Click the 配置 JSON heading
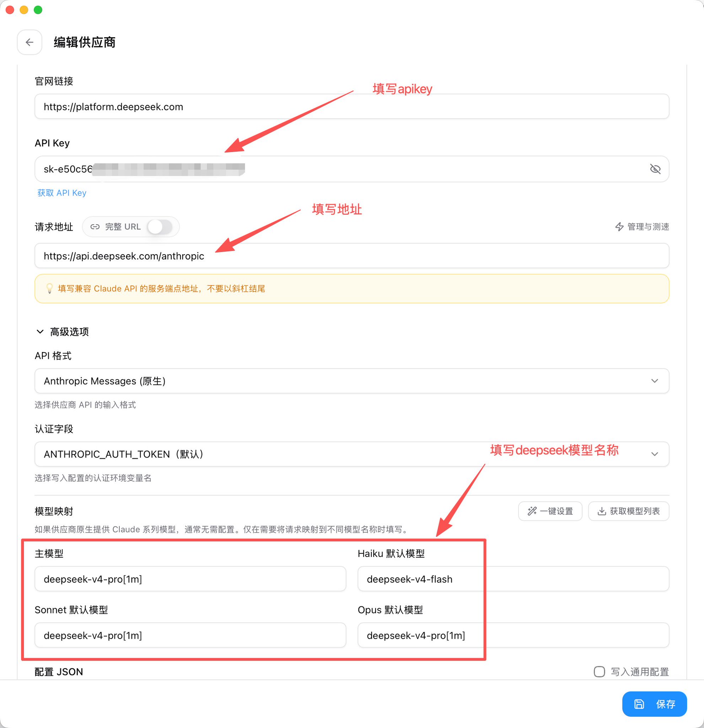 click(x=59, y=671)
